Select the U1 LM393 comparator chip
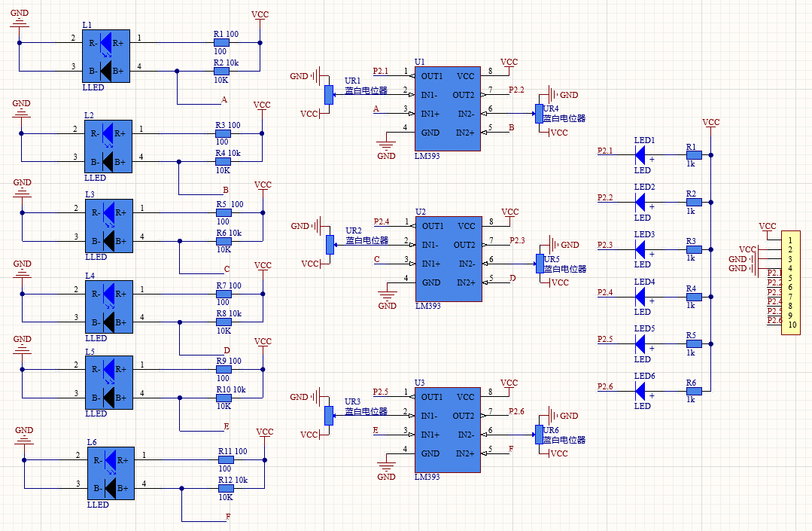Image resolution: width=812 pixels, height=531 pixels. click(x=448, y=108)
